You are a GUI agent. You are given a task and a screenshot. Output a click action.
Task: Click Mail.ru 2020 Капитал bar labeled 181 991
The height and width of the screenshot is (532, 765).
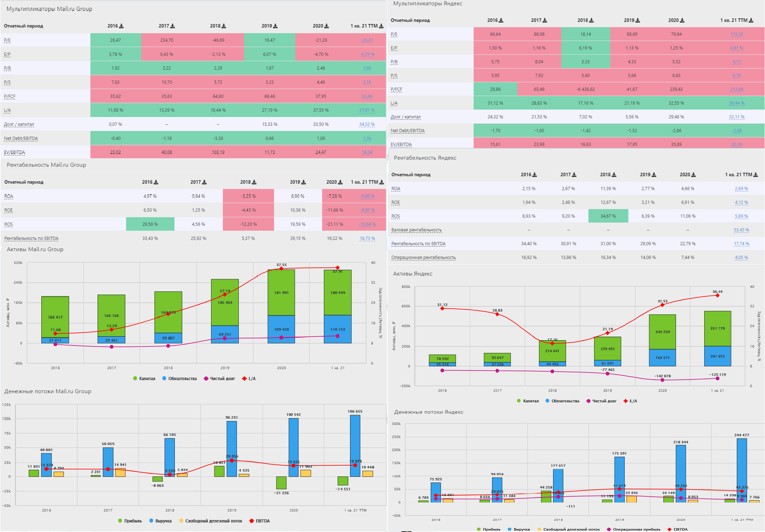pyautogui.click(x=281, y=292)
